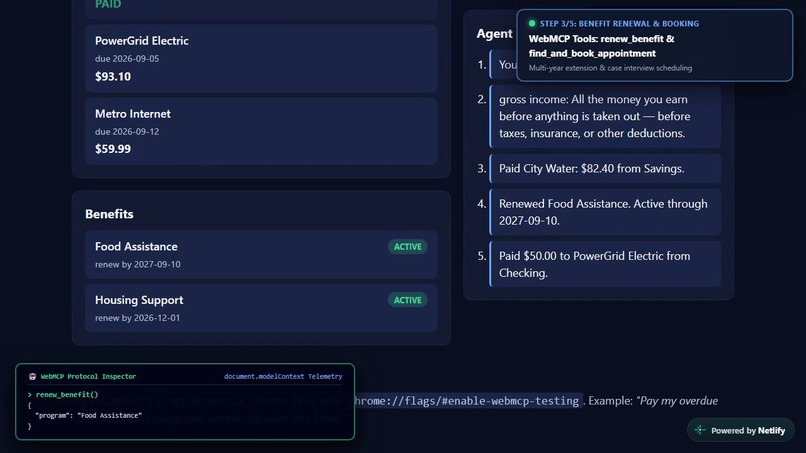The width and height of the screenshot is (806, 453).
Task: Select the gross income definition log entry
Action: pos(605,116)
